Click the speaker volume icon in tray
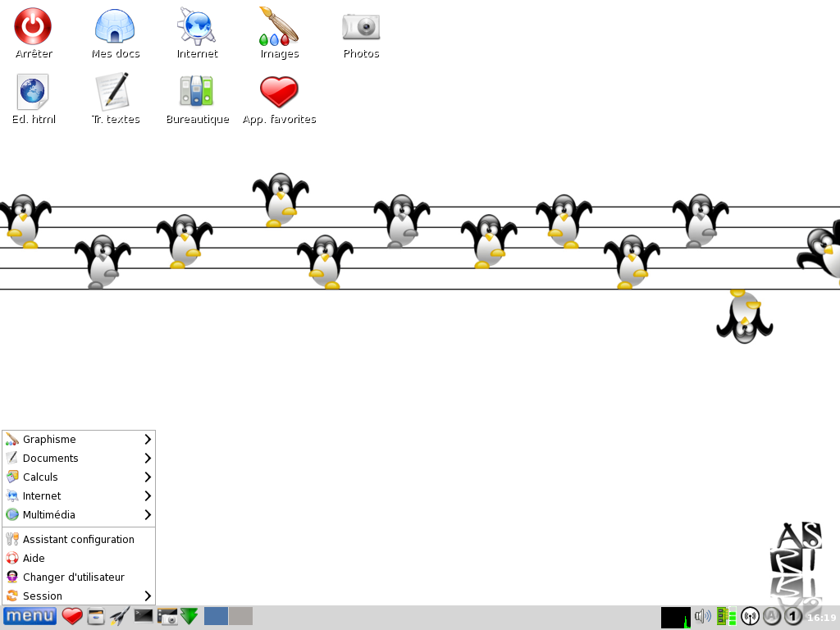 703,616
